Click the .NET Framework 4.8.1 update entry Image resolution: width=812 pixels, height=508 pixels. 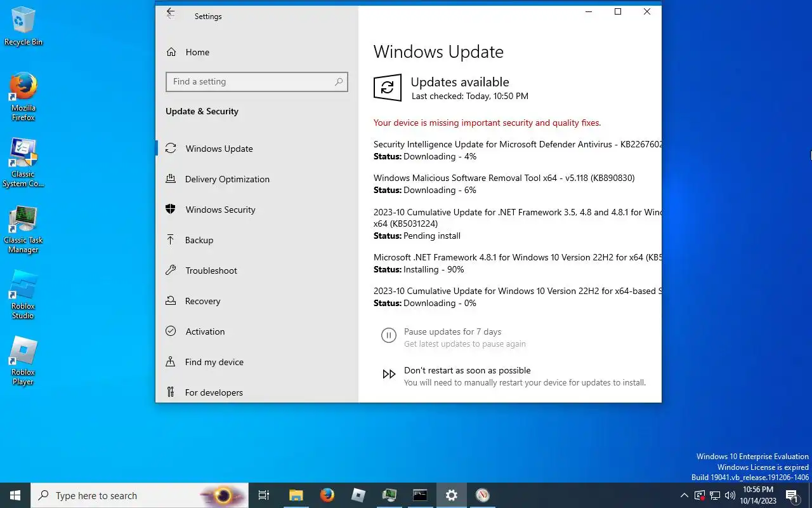tap(517, 263)
